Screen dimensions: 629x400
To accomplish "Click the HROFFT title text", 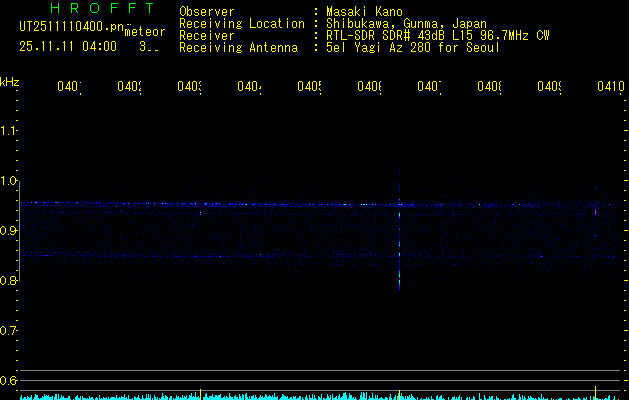I will (91, 8).
